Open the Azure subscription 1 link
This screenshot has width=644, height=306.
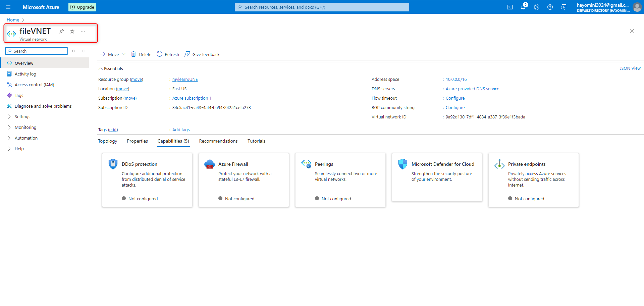192,98
